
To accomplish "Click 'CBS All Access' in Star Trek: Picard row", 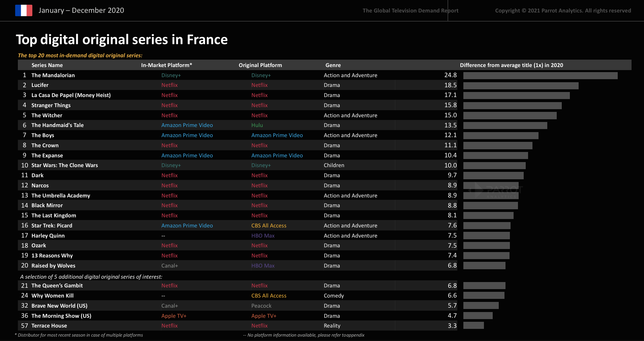I will (x=269, y=225).
